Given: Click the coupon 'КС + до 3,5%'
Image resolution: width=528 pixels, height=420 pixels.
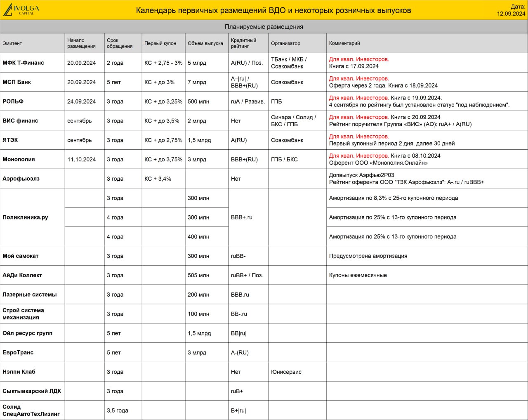Looking at the screenshot, I should [x=162, y=121].
